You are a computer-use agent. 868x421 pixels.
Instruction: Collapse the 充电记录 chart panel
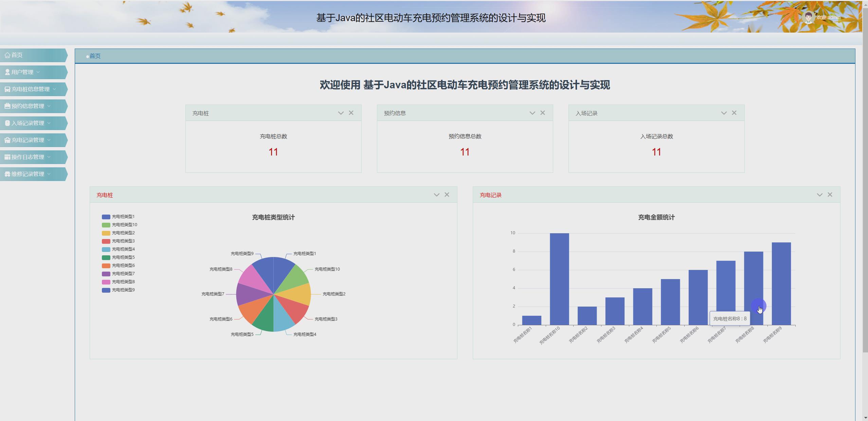click(x=819, y=194)
